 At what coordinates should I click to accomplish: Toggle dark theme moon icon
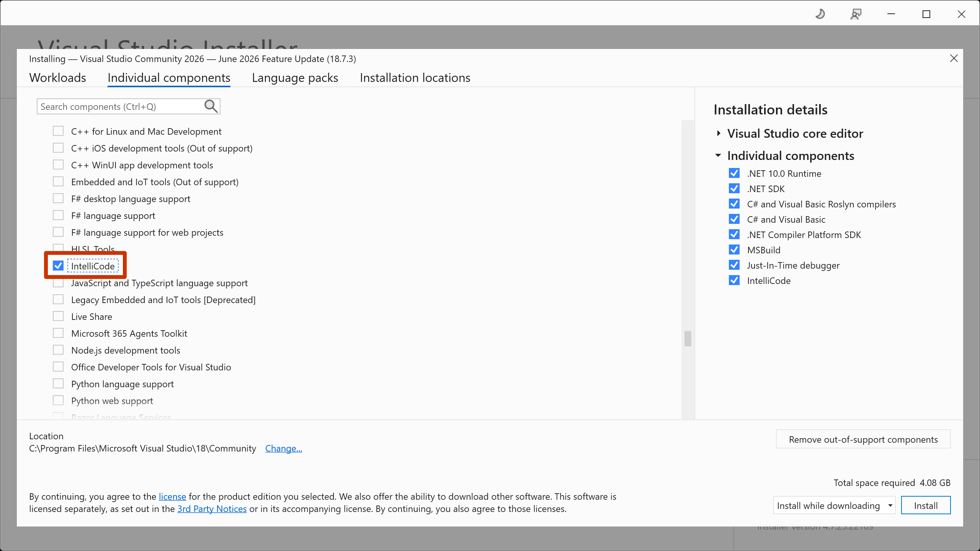click(820, 14)
